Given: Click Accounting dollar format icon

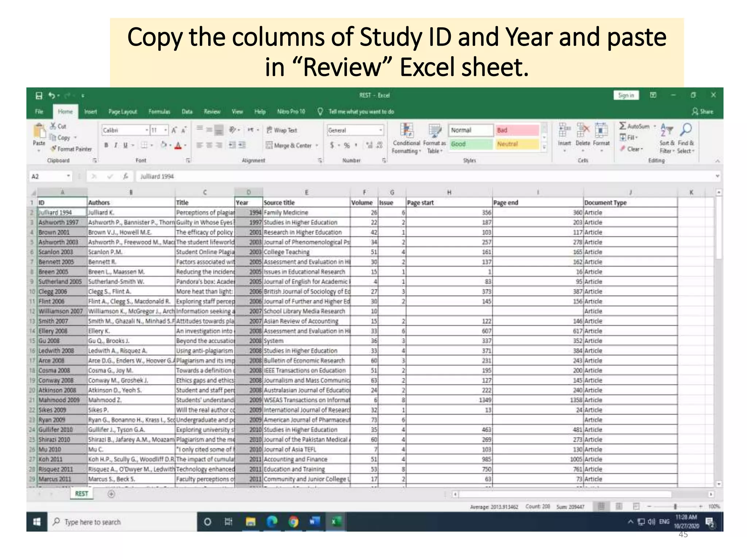Looking at the screenshot, I should coord(332,145).
